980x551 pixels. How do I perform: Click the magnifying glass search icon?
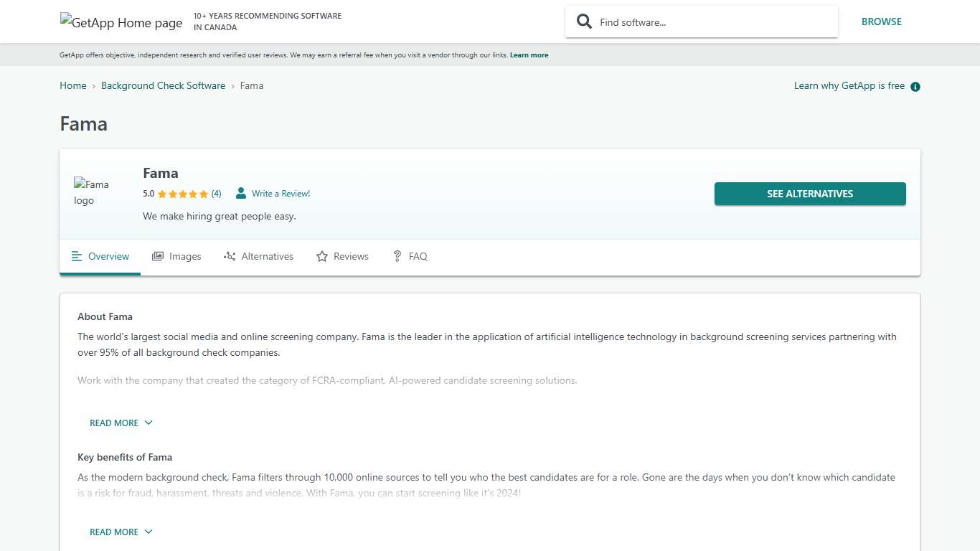click(585, 22)
